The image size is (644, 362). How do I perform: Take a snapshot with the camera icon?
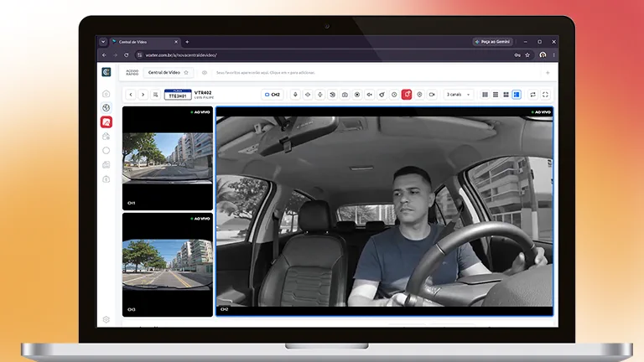(x=345, y=95)
